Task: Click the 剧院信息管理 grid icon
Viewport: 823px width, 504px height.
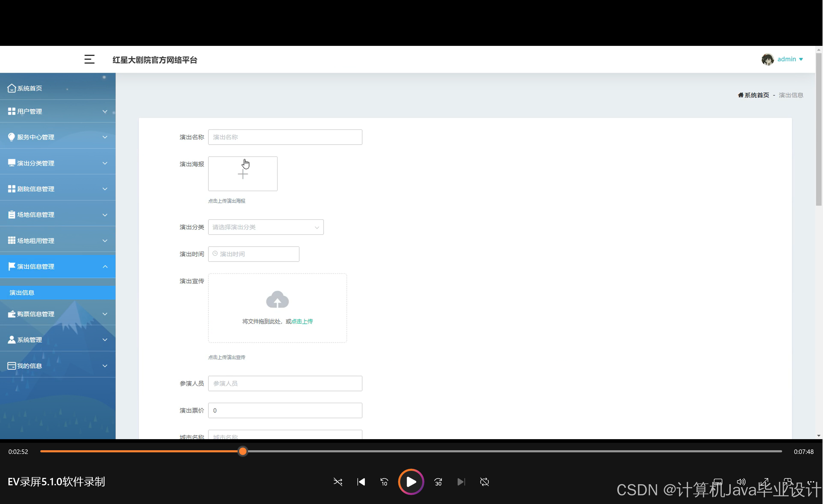Action: pyautogui.click(x=11, y=189)
